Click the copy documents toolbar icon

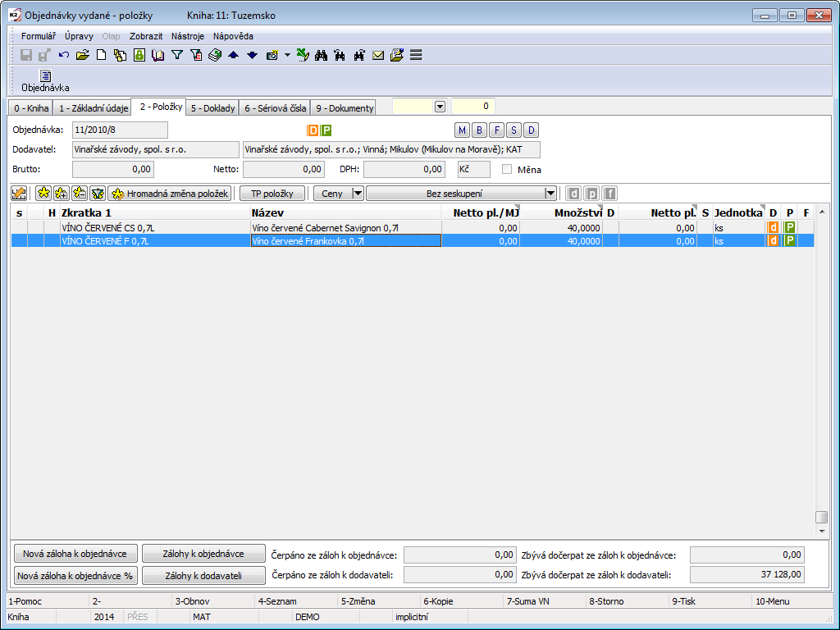tap(120, 55)
